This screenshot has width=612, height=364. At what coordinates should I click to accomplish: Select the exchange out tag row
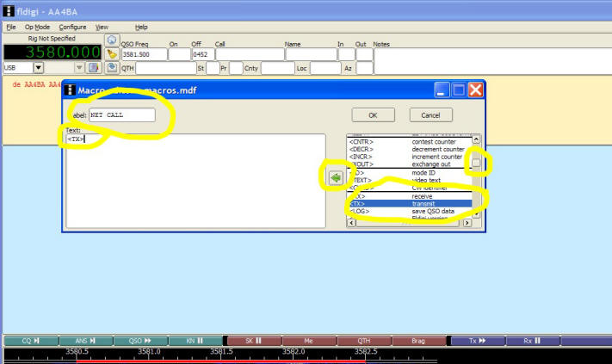coord(410,163)
